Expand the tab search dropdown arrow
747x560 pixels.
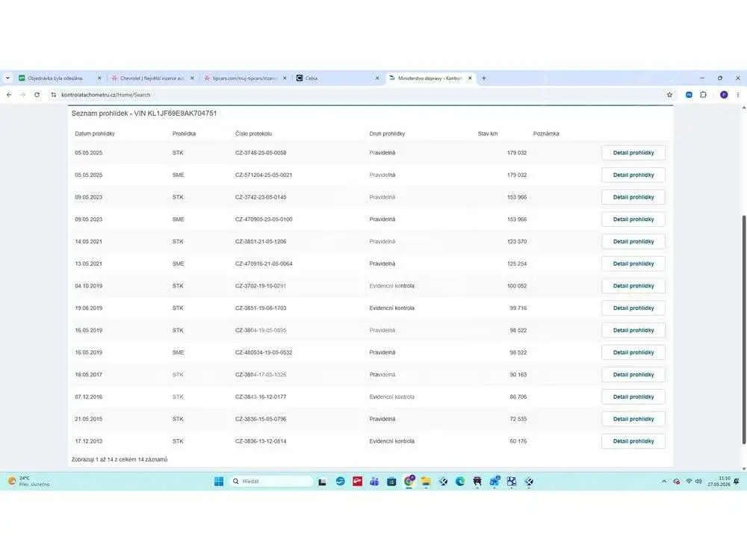tap(7, 78)
